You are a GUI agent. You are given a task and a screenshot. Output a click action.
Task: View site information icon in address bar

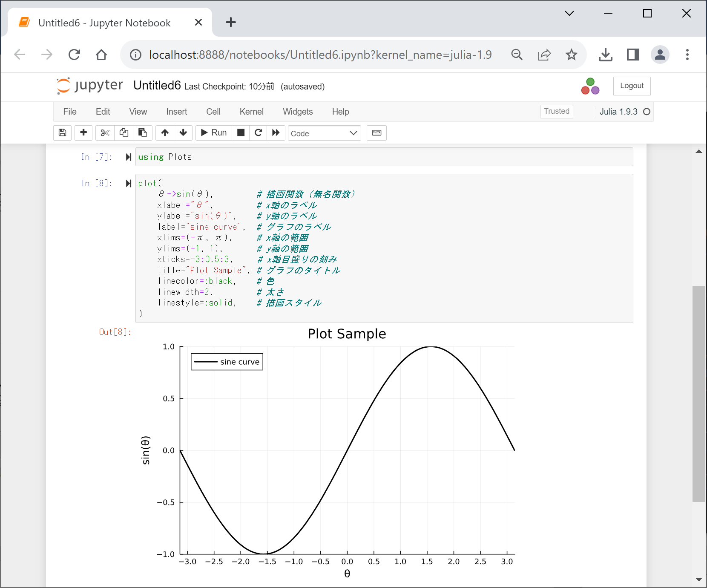pos(135,55)
